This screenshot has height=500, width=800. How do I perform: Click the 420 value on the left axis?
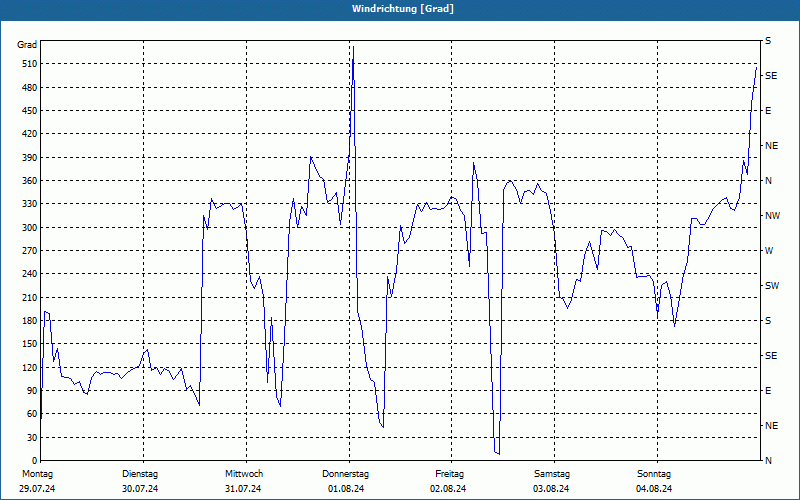tap(29, 134)
